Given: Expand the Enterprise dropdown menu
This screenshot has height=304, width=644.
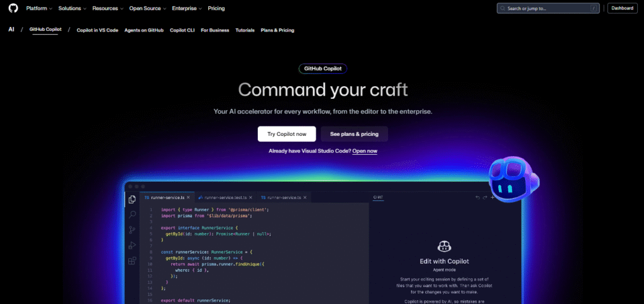Looking at the screenshot, I should point(187,8).
